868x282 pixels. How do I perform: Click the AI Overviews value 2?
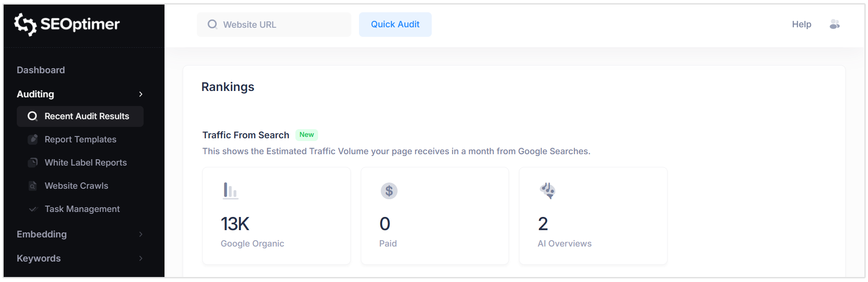coord(543,224)
